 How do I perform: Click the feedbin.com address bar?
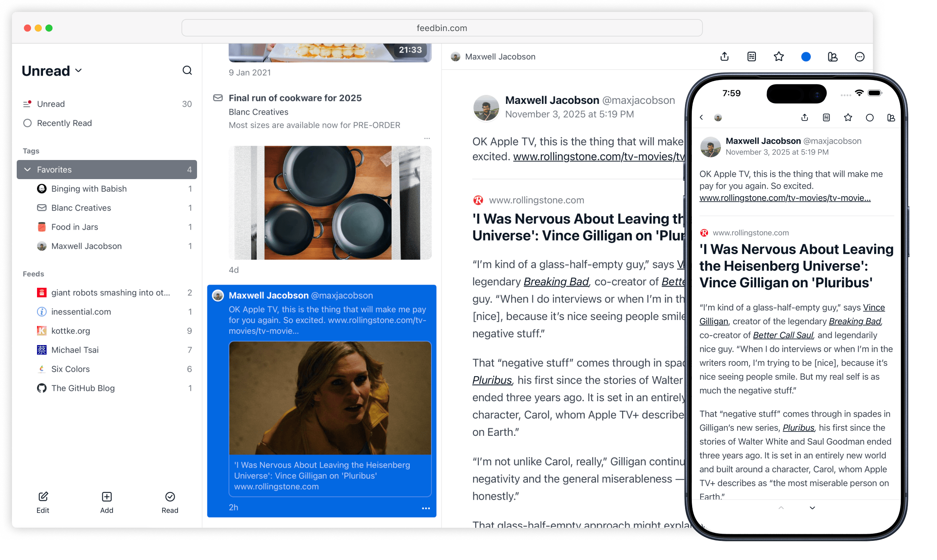pyautogui.click(x=442, y=28)
